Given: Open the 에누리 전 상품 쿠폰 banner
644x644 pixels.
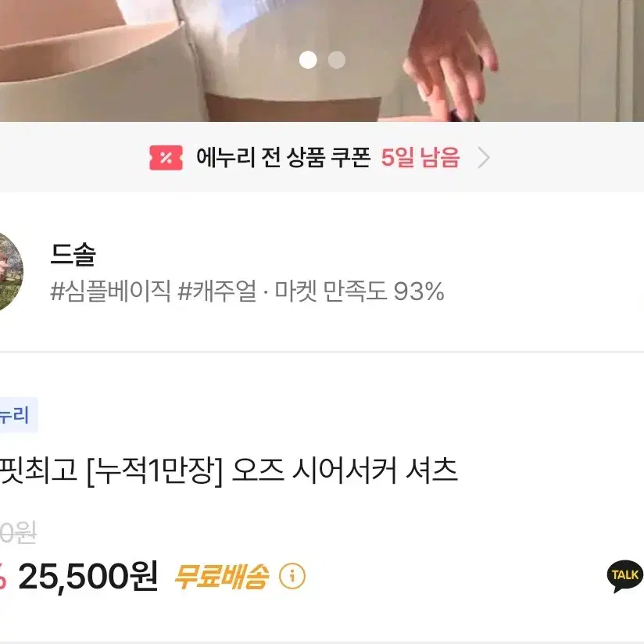Looking at the screenshot, I should point(322,157).
